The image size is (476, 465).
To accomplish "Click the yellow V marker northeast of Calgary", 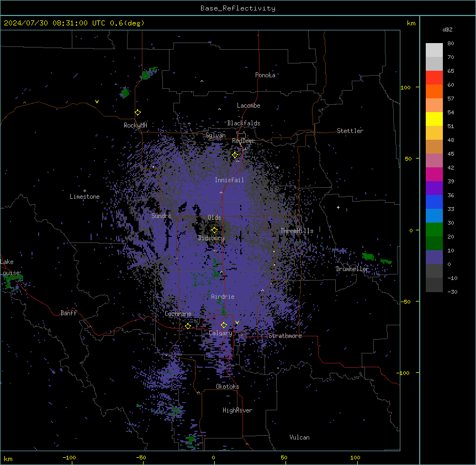I will pos(237,323).
